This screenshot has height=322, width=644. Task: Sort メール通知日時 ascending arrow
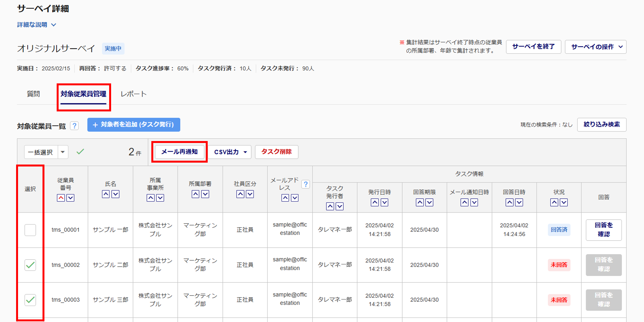[464, 202]
